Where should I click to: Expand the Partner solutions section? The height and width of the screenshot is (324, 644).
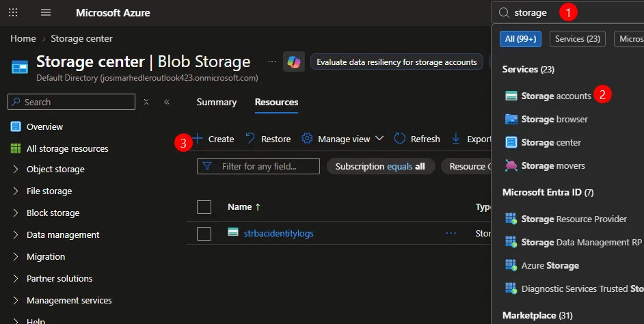coord(16,278)
